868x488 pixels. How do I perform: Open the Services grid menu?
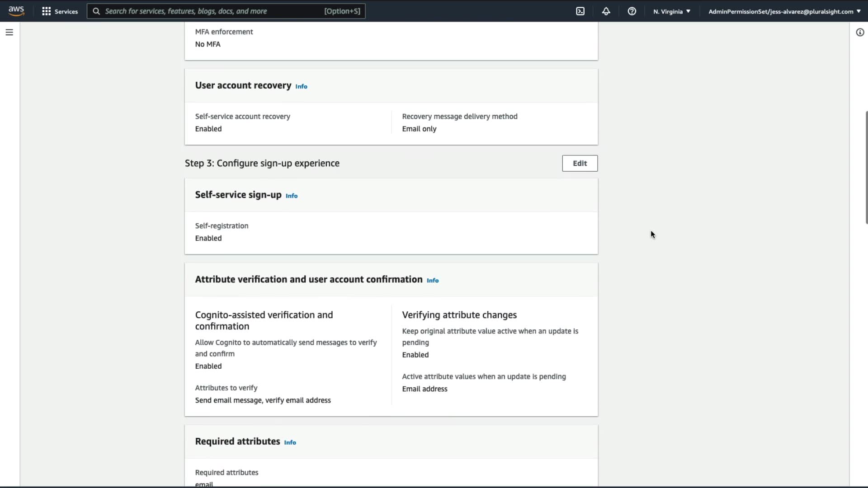(46, 11)
